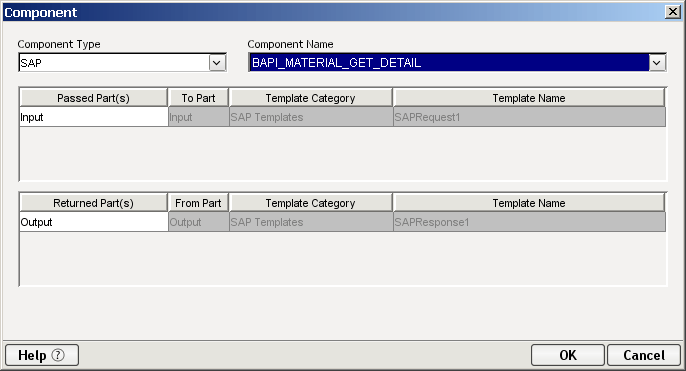The height and width of the screenshot is (371, 686).
Task: Click the lower Template Name column header
Action: tap(529, 203)
